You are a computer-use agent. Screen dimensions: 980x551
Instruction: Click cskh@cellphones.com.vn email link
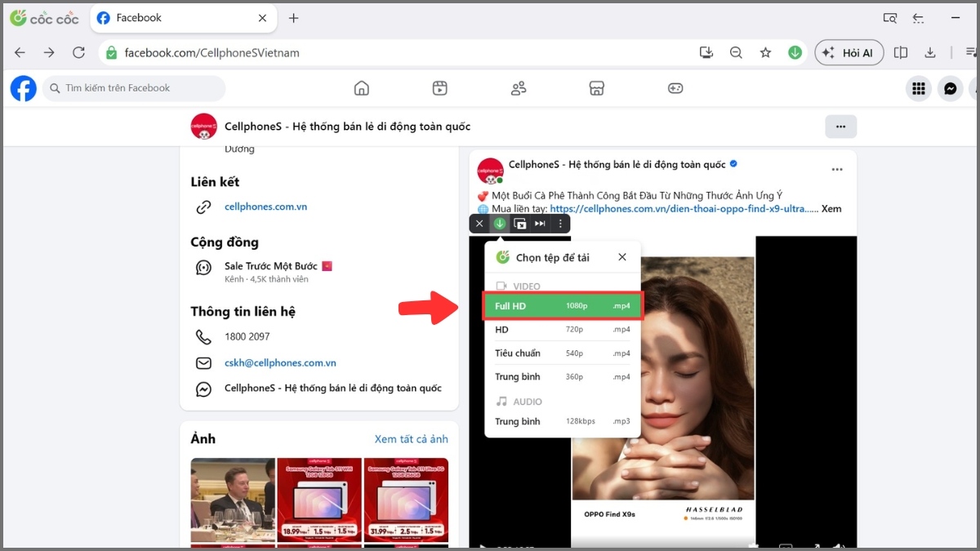coord(280,362)
